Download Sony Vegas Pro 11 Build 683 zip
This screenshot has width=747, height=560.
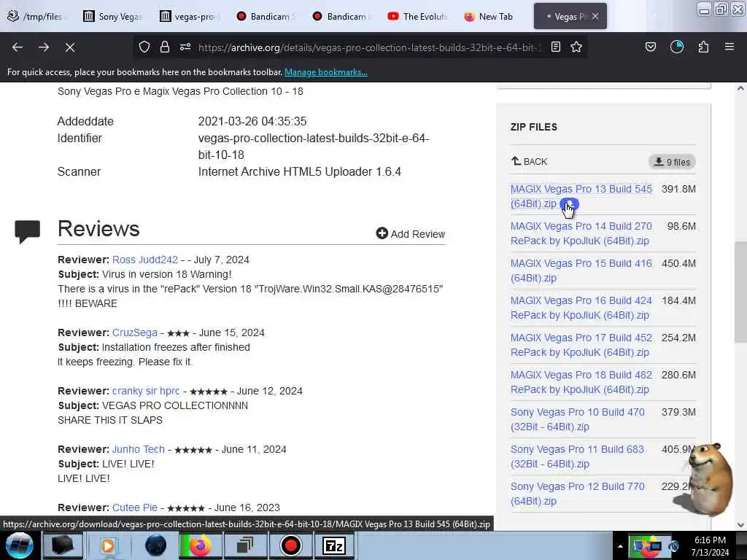577,456
